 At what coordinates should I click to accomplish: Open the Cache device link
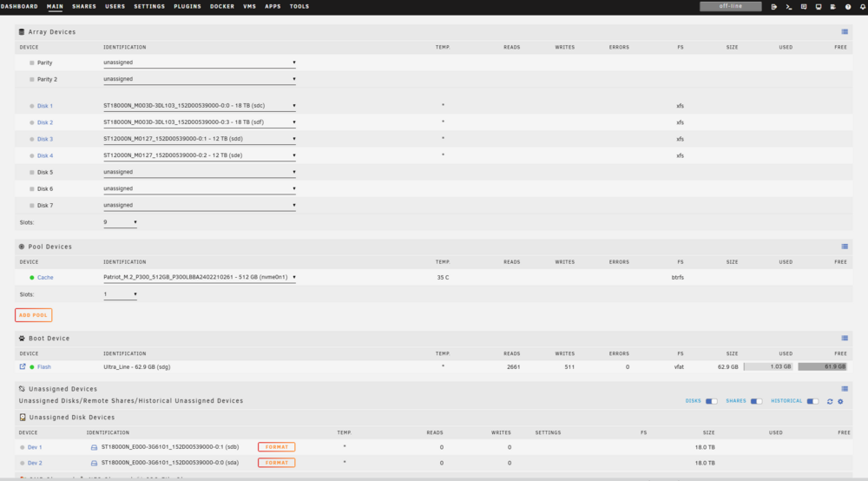tap(45, 277)
